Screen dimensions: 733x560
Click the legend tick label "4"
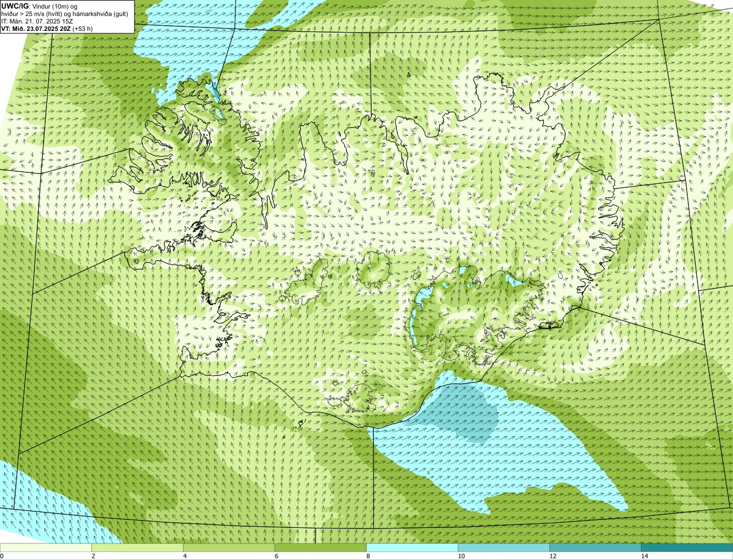[x=184, y=556]
